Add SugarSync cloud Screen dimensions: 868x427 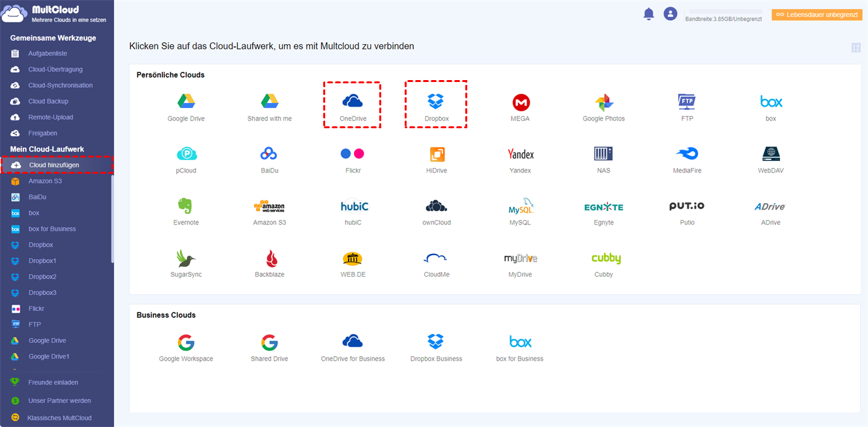[x=186, y=264]
